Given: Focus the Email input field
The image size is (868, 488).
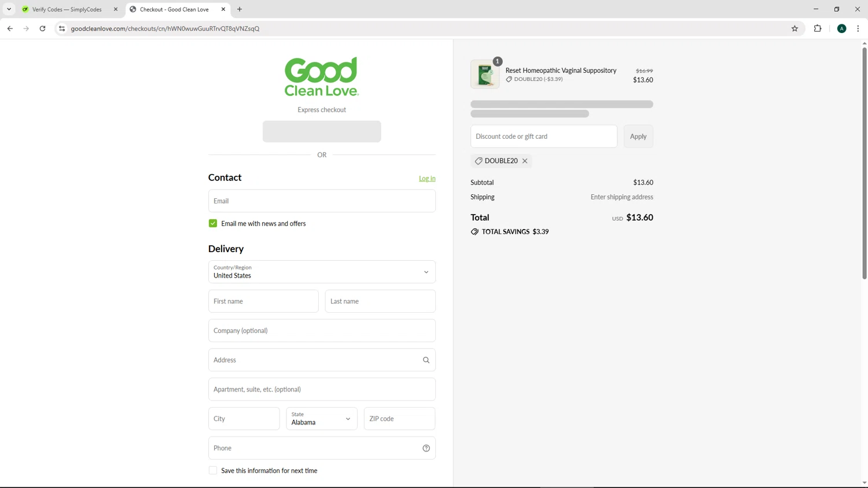Looking at the screenshot, I should 322,201.
